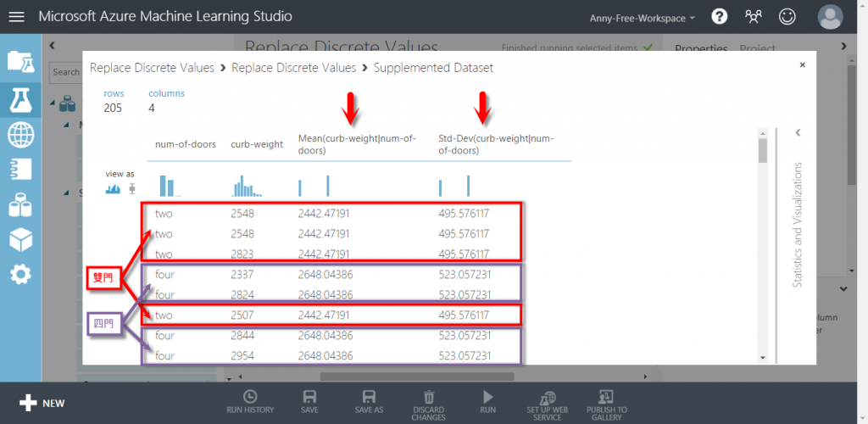
Task: Click the properties pane scrollbar
Action: 852,125
